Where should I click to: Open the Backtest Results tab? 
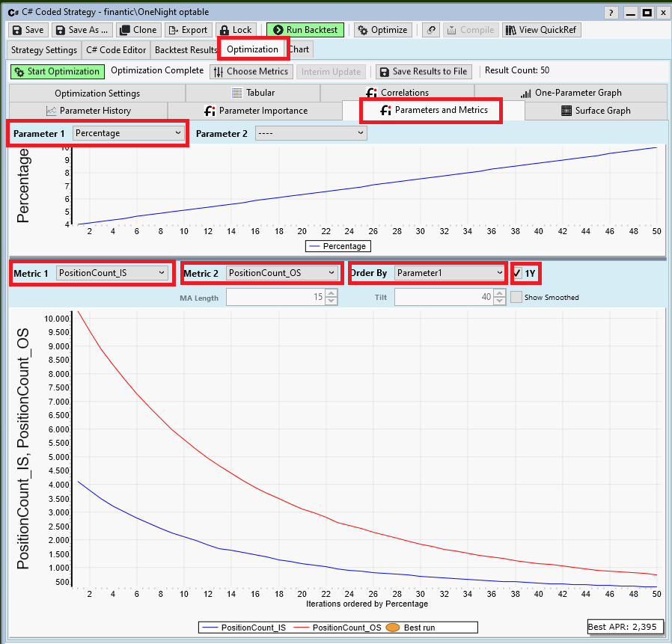tap(186, 50)
